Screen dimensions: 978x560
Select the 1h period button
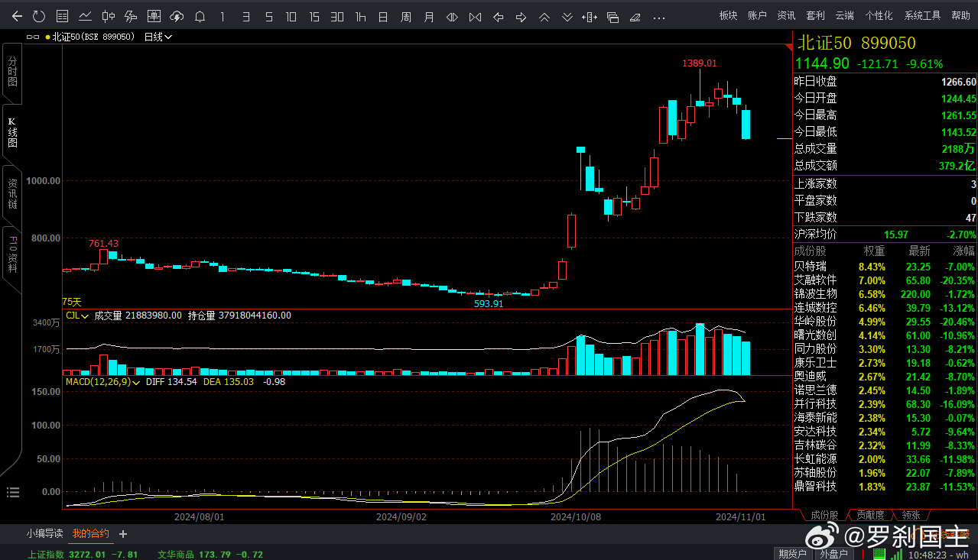pos(360,16)
